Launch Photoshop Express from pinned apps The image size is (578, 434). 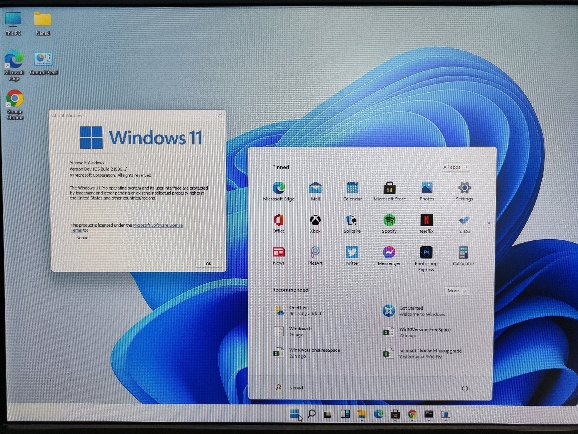[x=426, y=258]
